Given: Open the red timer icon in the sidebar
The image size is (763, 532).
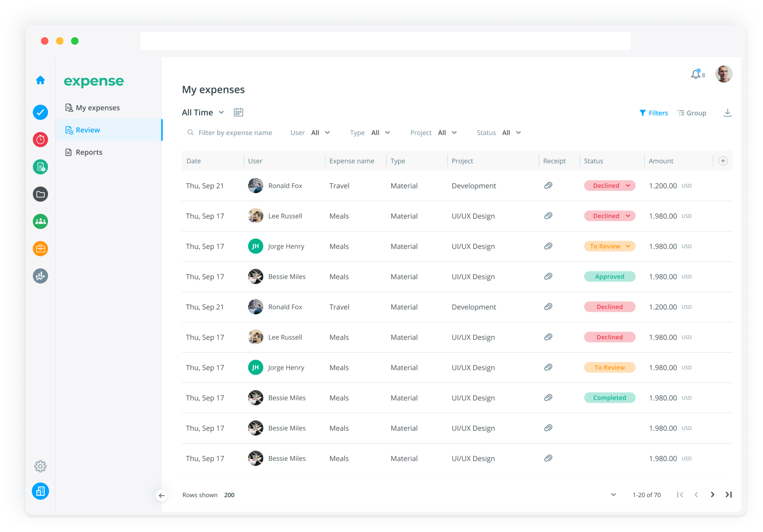Looking at the screenshot, I should [x=40, y=139].
